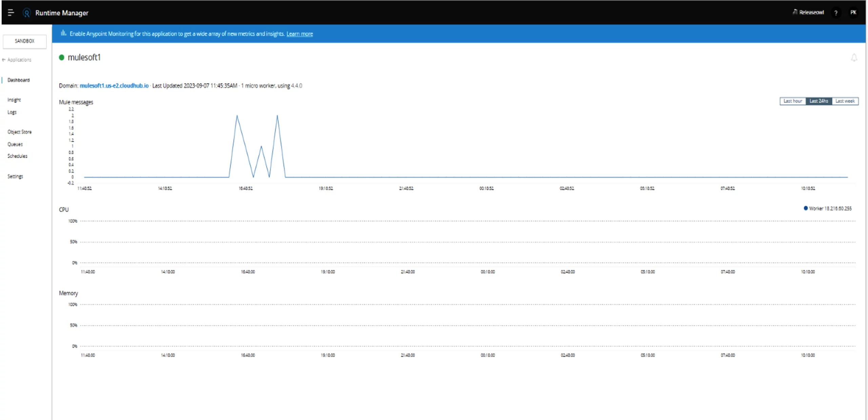This screenshot has width=868, height=420.
Task: Open Object Store in sidebar
Action: 20,132
